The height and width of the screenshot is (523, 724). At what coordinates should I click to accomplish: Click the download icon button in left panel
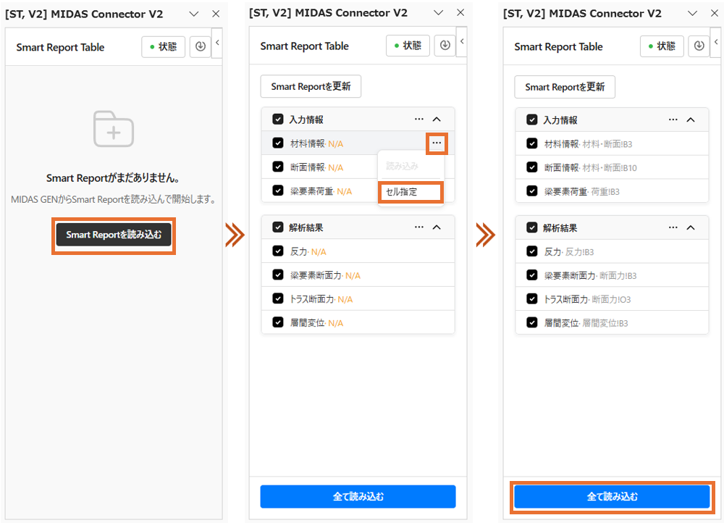tap(200, 47)
